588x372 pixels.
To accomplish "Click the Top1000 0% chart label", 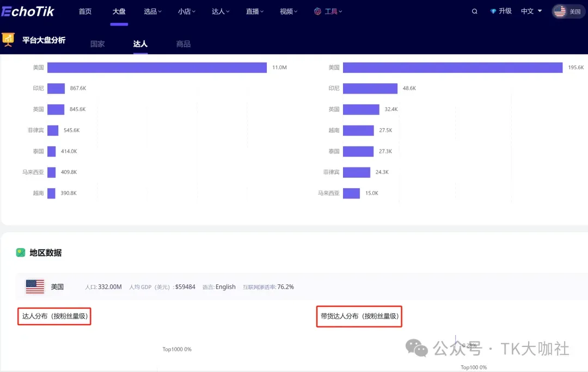I will [177, 349].
